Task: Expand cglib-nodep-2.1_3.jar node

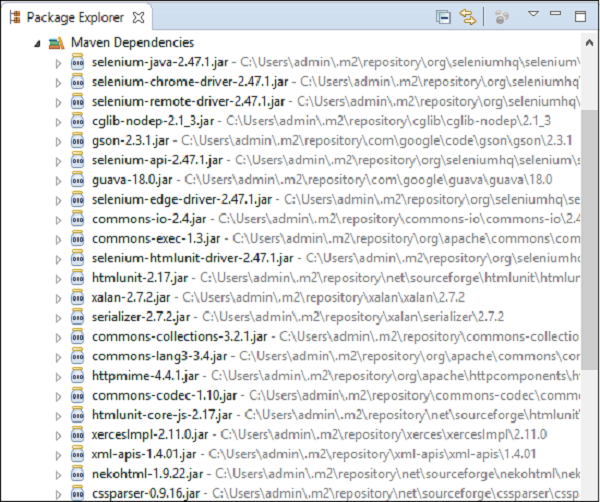Action: point(58,122)
